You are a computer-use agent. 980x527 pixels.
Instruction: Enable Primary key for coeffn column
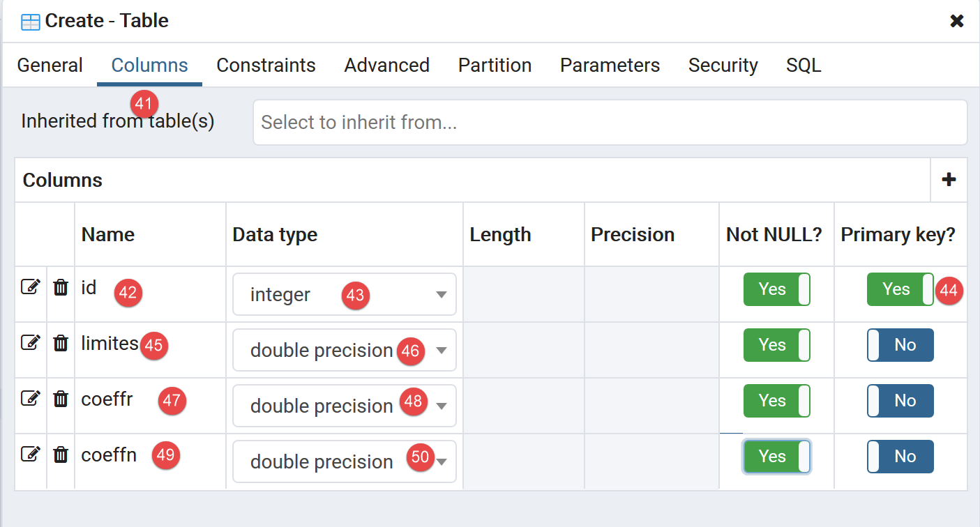(x=900, y=457)
